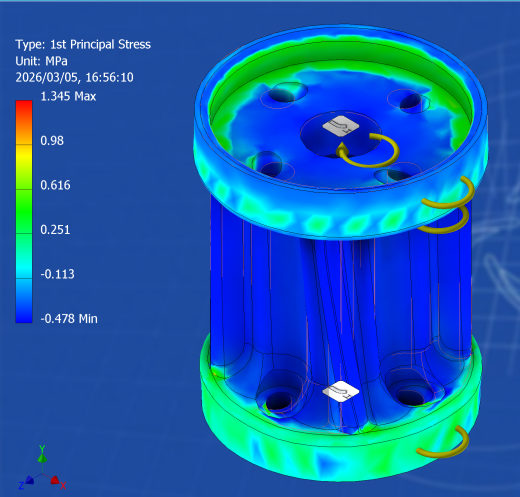Screen dimensions: 520x497
Task: Click the fixed constraint glyph on the top plate
Action: [x=341, y=126]
